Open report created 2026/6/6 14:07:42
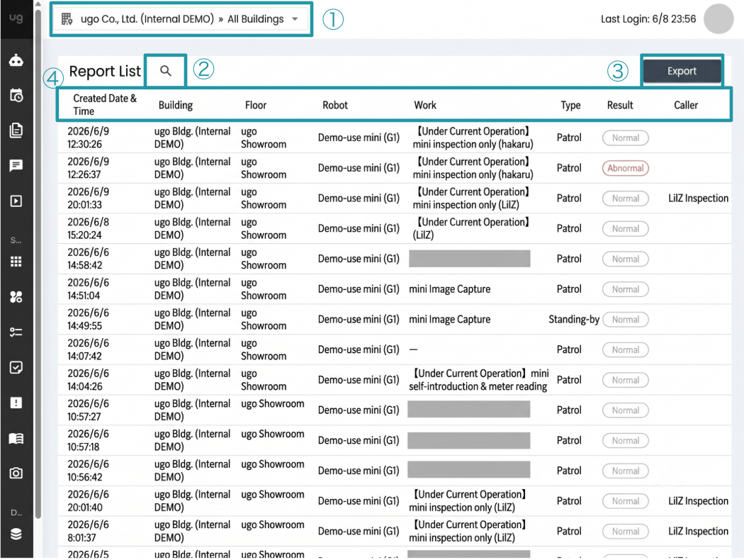Viewport: 744px width, 560px height. click(x=394, y=349)
